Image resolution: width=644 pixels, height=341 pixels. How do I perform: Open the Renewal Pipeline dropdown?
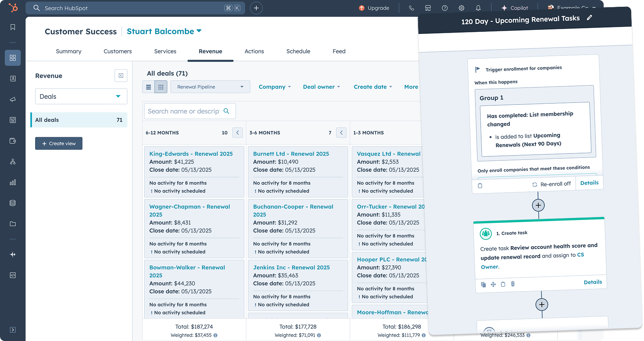pos(210,87)
